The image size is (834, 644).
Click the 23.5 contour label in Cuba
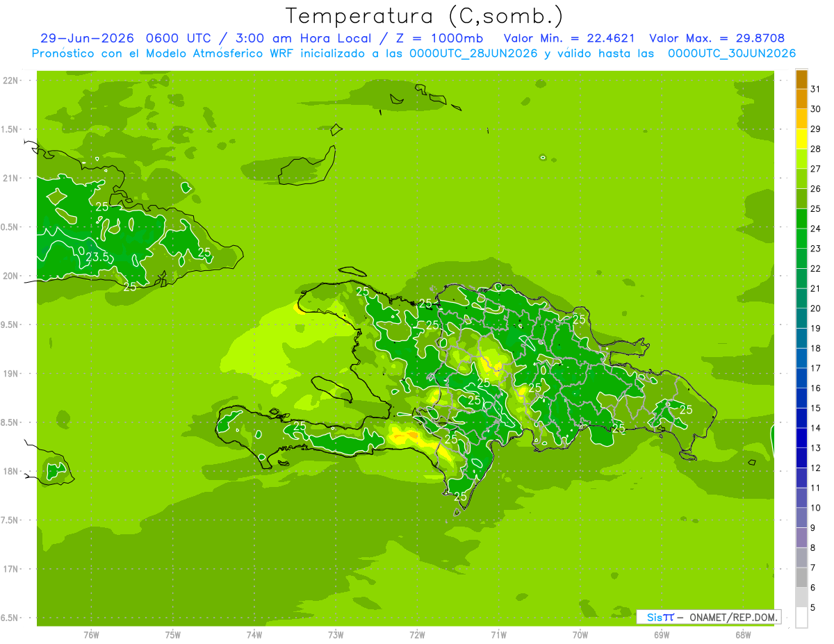97,256
